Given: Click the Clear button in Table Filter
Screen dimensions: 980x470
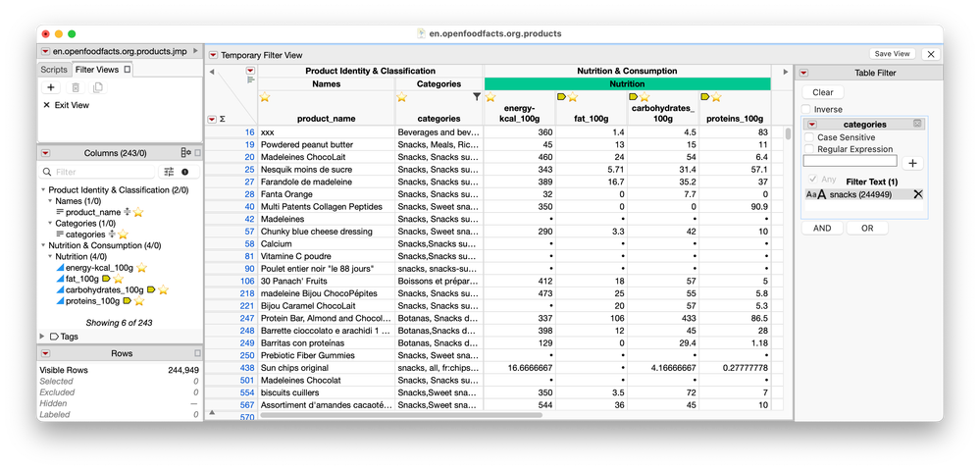Looking at the screenshot, I should click(x=822, y=92).
